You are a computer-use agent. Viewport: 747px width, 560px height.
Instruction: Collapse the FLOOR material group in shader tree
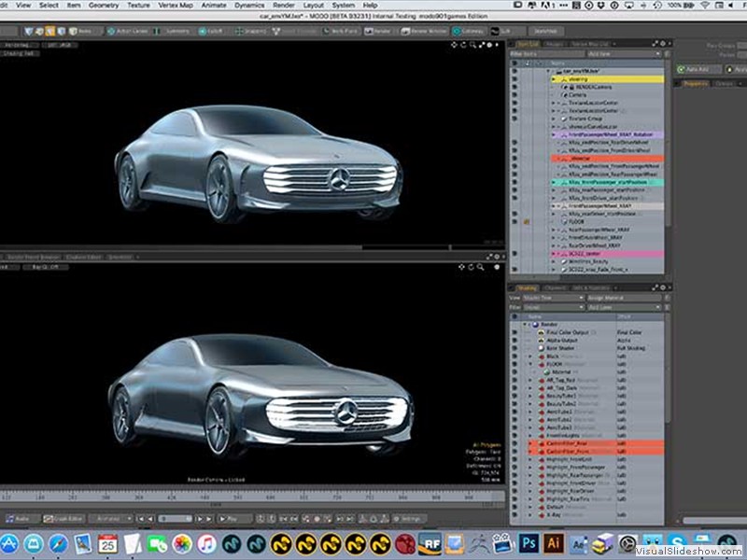[530, 364]
